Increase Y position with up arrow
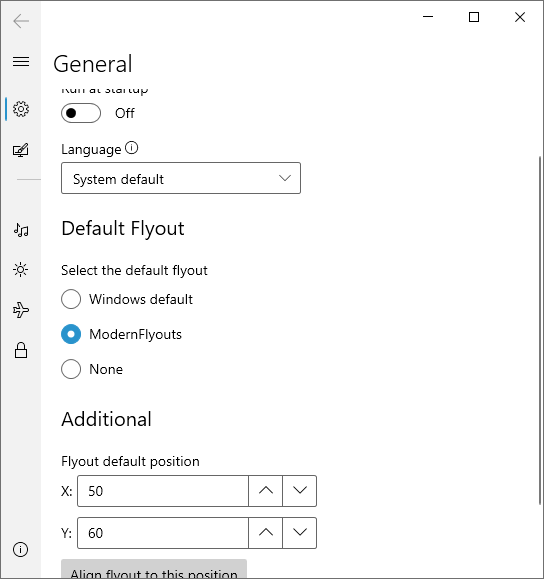544x579 pixels. click(x=266, y=533)
